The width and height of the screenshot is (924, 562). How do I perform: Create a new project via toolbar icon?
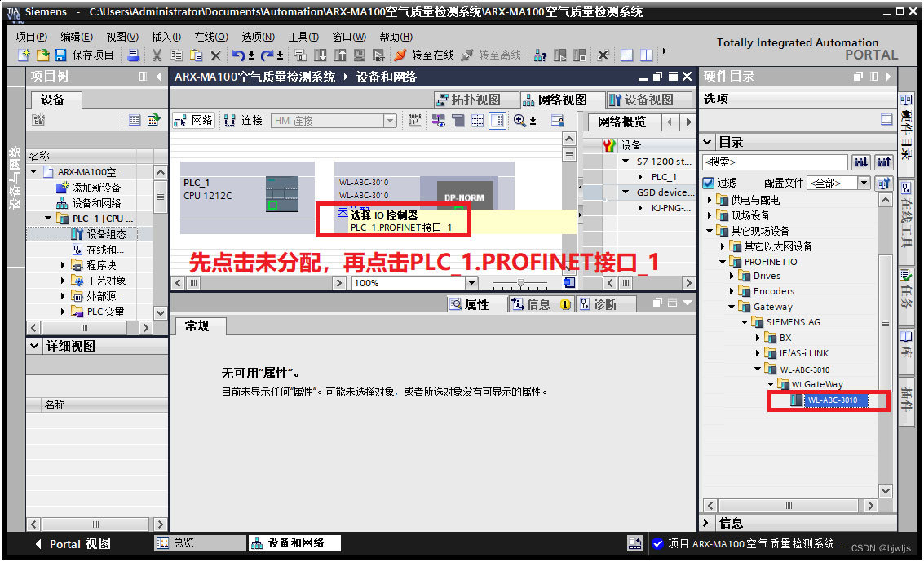pyautogui.click(x=24, y=55)
